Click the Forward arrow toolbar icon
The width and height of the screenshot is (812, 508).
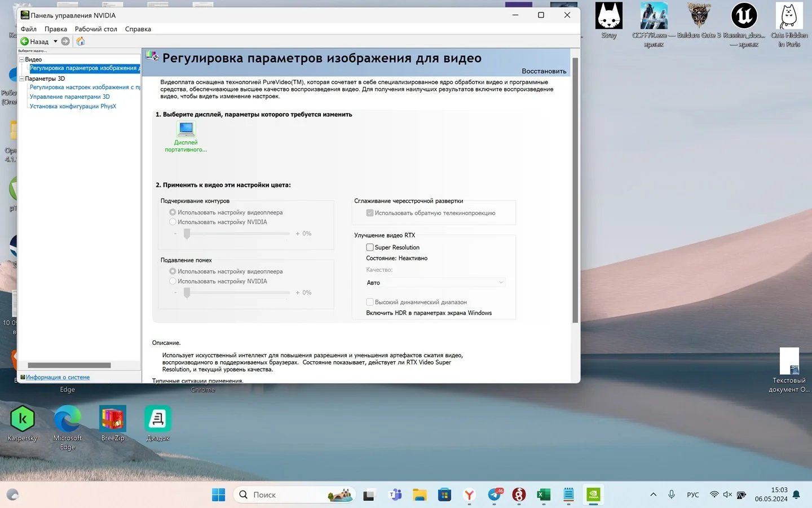click(65, 41)
